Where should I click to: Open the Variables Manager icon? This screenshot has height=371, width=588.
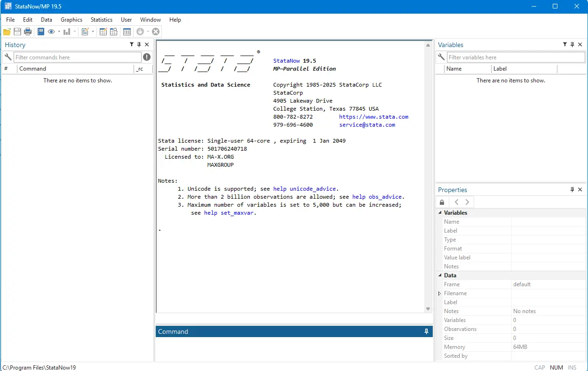pos(127,32)
